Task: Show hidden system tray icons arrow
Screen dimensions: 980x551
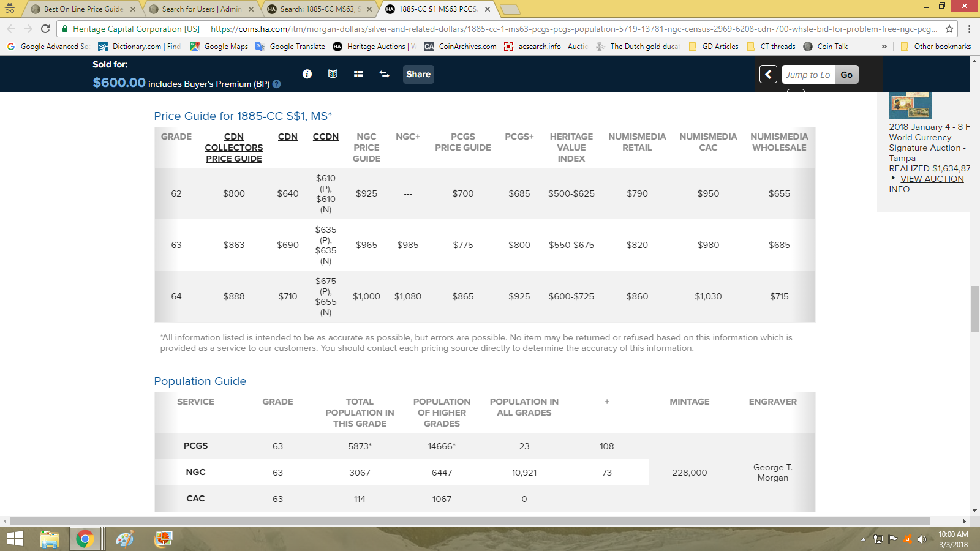Action: (863, 539)
